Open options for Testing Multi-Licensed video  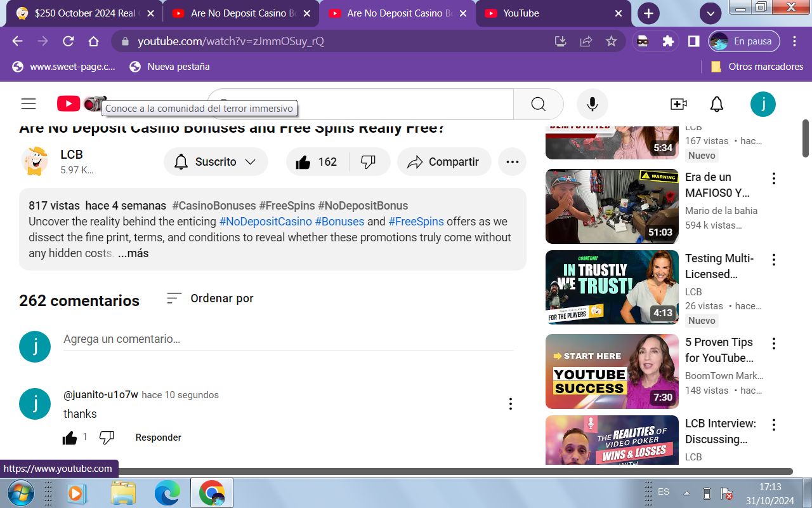[x=773, y=260]
